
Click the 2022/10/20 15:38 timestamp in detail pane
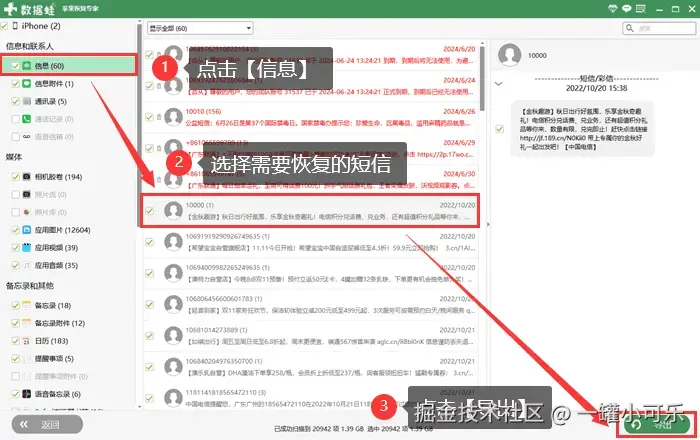pos(596,88)
